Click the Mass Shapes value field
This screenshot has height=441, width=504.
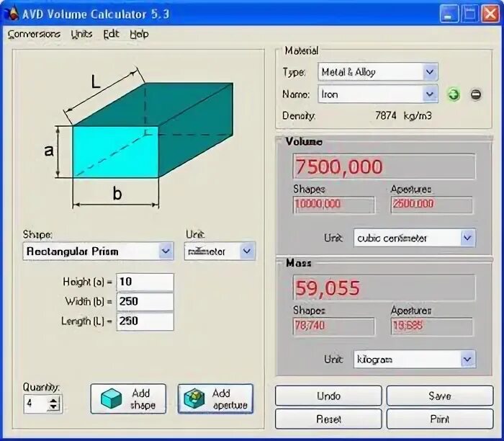tap(333, 326)
